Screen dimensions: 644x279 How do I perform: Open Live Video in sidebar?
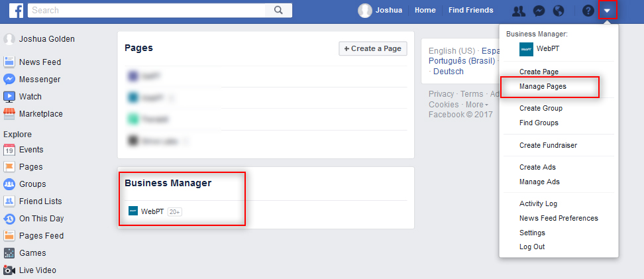pos(37,271)
